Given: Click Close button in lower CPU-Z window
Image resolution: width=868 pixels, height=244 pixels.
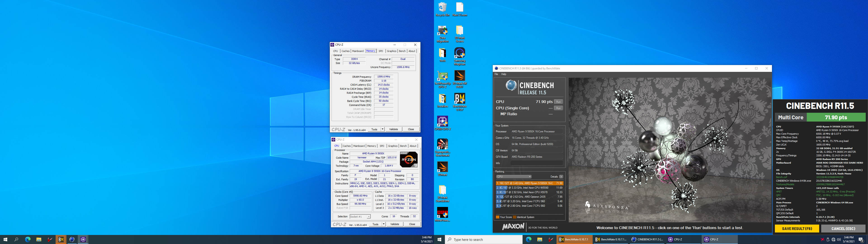Looking at the screenshot, I should [412, 224].
